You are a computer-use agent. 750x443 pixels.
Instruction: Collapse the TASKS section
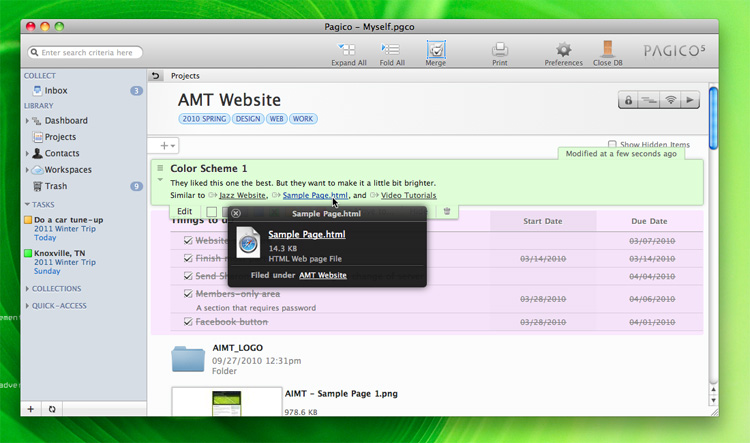click(27, 204)
